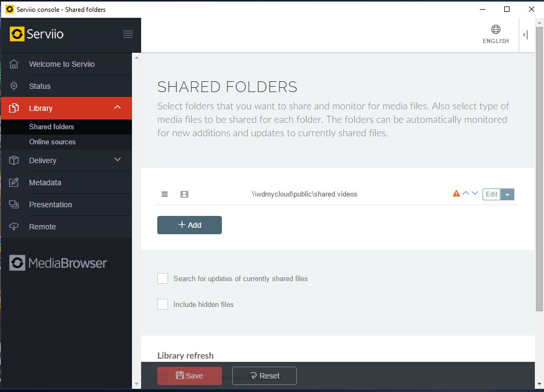Toggle the Include hidden files checkbox

point(163,304)
